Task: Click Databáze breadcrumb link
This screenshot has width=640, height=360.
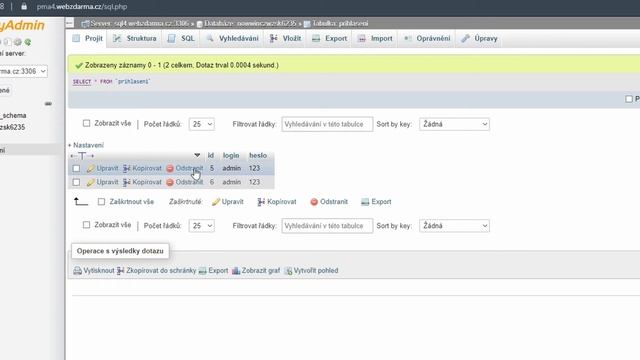Action: point(250,23)
